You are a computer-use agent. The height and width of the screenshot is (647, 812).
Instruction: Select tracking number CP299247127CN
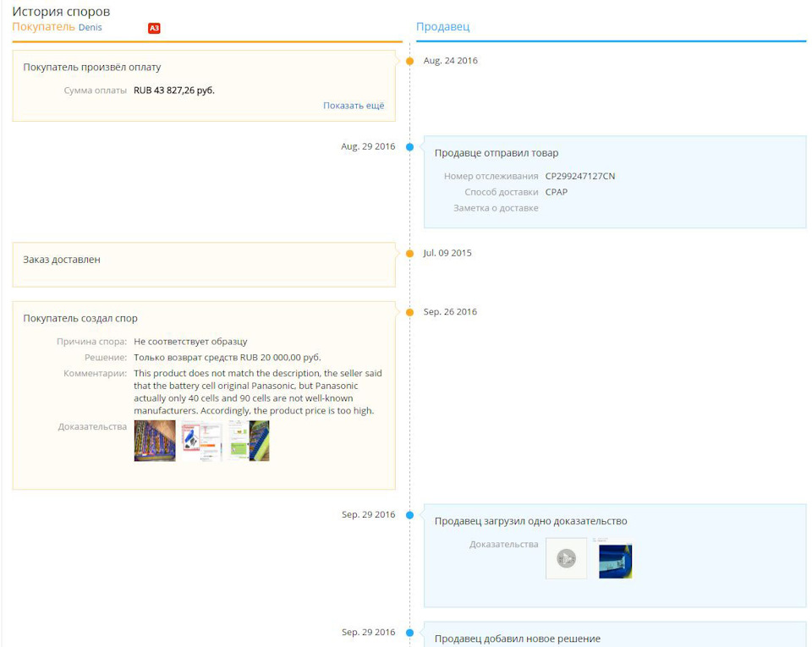pos(580,177)
